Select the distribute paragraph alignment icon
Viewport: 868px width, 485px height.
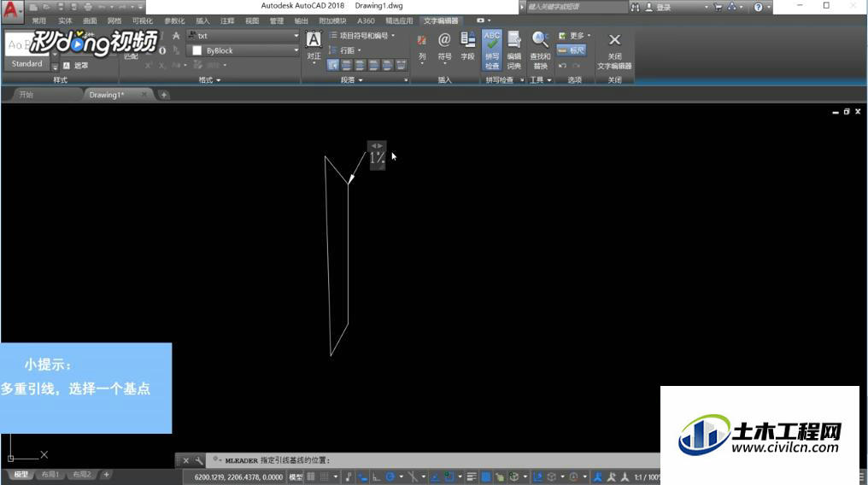tap(401, 65)
